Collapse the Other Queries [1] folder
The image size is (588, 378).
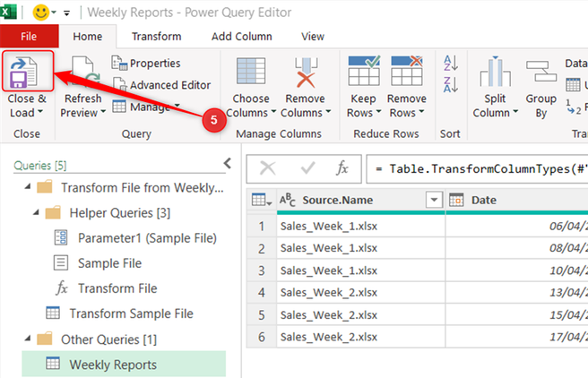click(28, 339)
